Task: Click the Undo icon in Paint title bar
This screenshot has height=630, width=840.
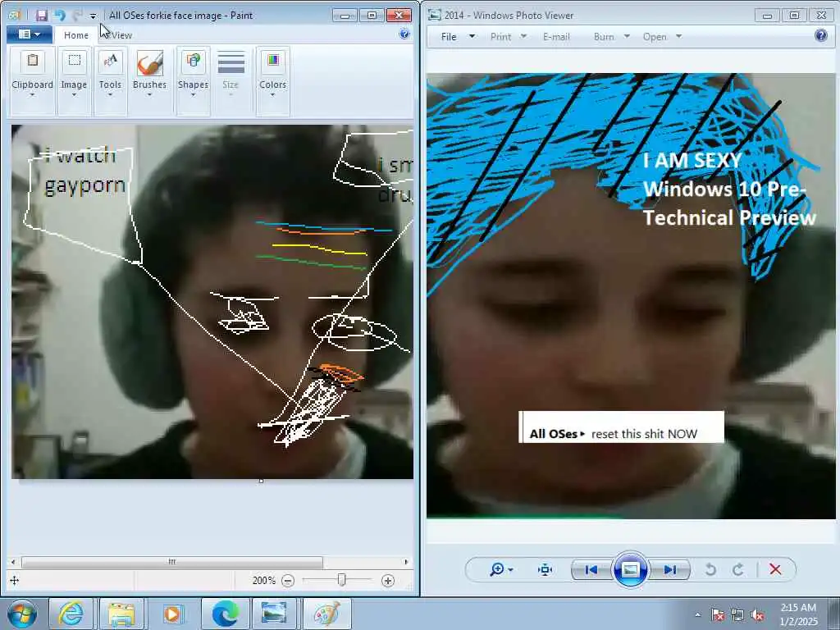Action: (59, 16)
